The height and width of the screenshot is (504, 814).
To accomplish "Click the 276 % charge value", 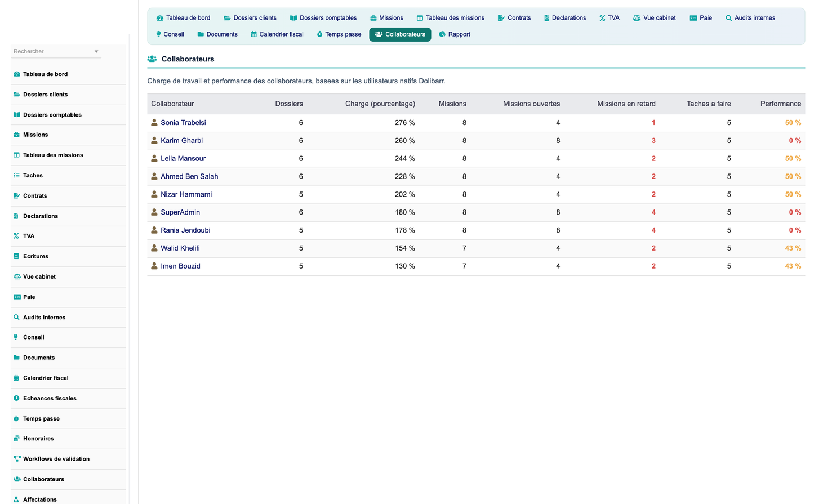I will coord(404,123).
